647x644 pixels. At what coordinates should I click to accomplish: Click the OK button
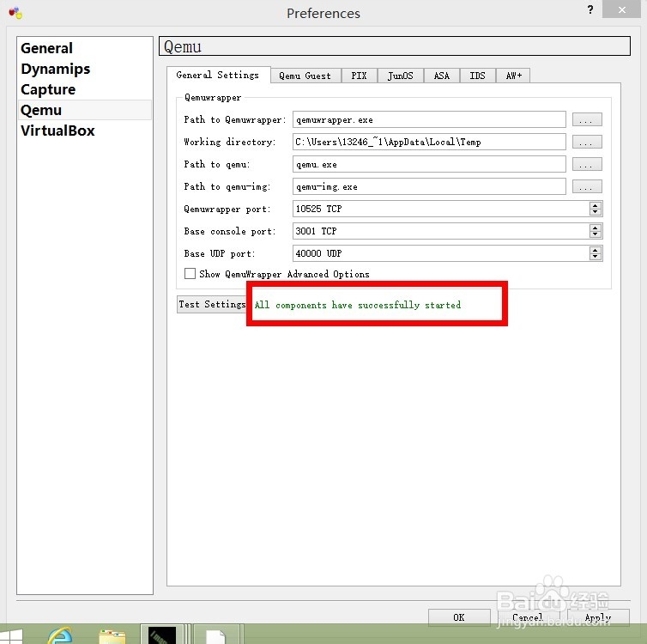pyautogui.click(x=459, y=617)
